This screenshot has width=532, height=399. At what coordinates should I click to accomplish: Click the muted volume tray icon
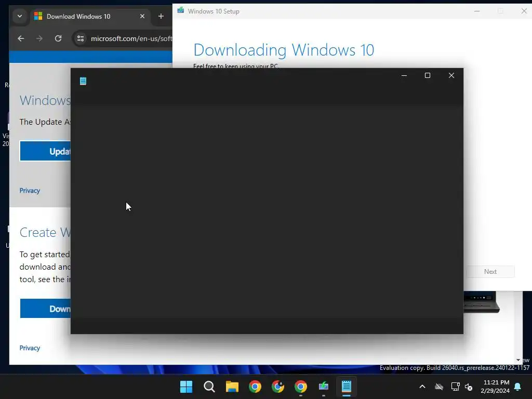pos(469,387)
